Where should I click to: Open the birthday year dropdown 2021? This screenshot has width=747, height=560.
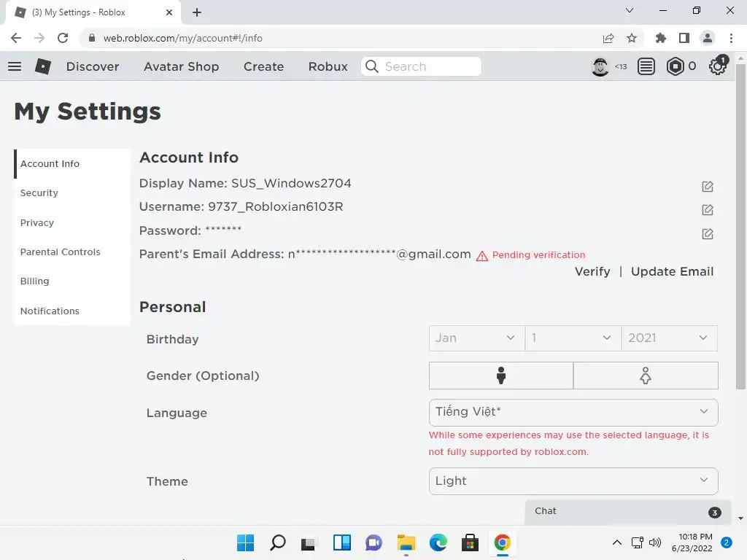coord(670,338)
